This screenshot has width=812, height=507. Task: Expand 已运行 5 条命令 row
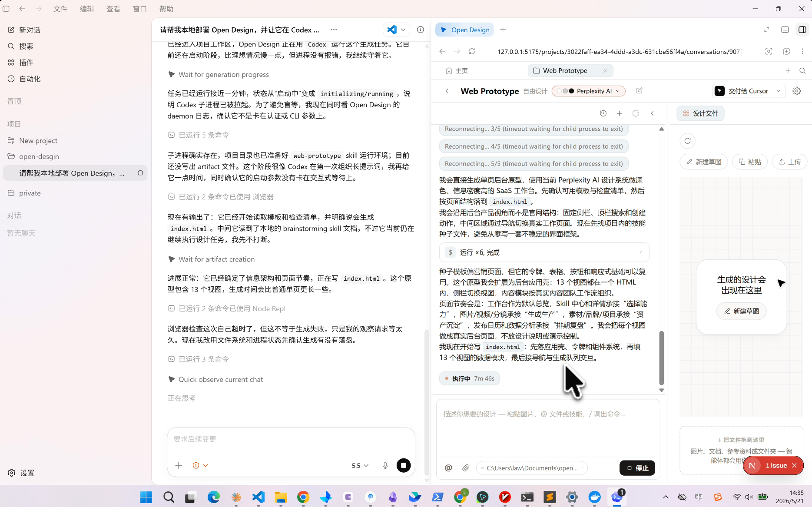coord(199,135)
